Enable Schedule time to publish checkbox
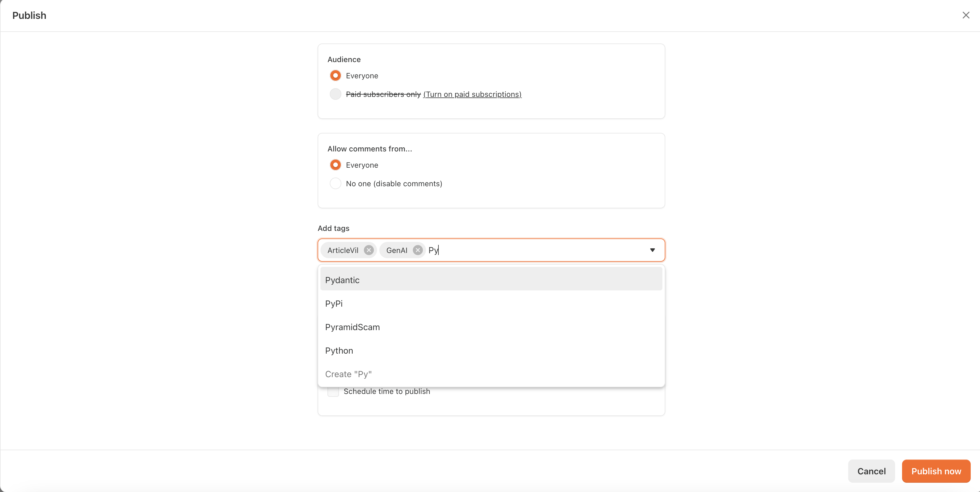This screenshot has height=492, width=980. coord(333,392)
